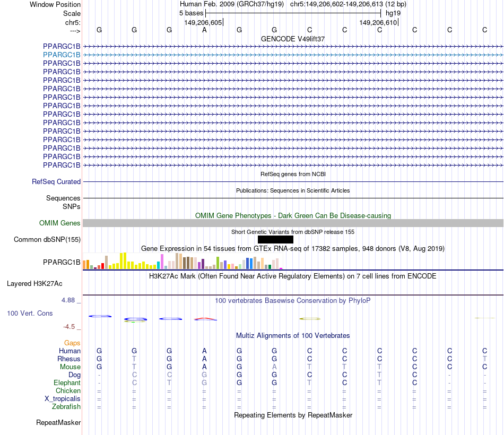Click the Window Position track label
This screenshot has height=435, width=504.
pyautogui.click(x=55, y=4)
